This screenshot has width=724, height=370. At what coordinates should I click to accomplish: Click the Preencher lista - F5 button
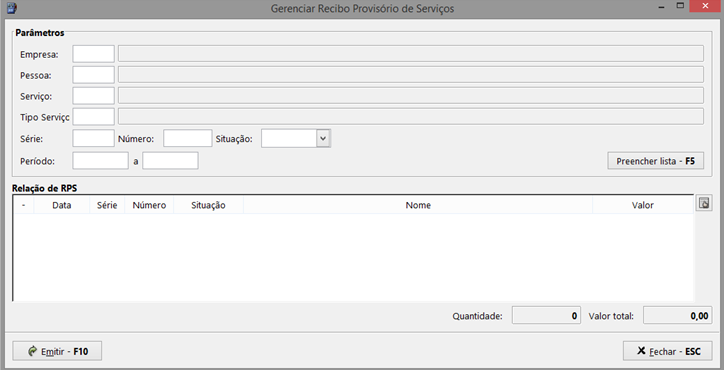656,161
